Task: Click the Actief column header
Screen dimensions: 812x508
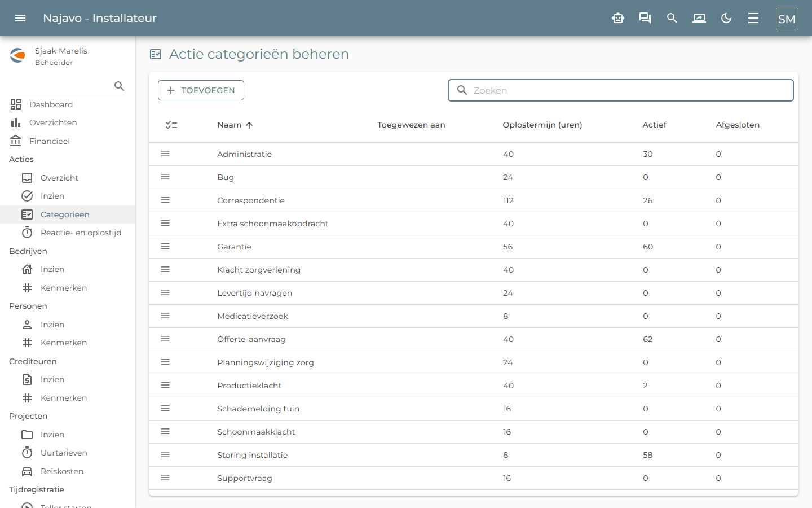Action: 654,125
